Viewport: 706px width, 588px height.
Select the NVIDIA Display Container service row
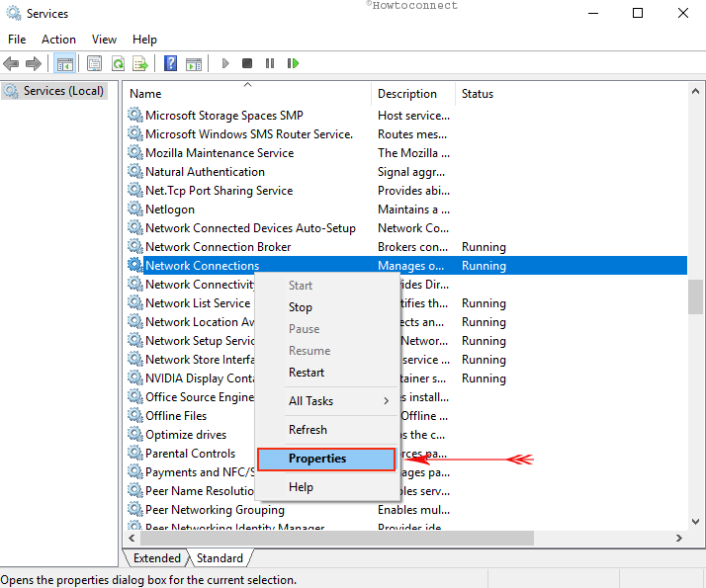click(405, 378)
